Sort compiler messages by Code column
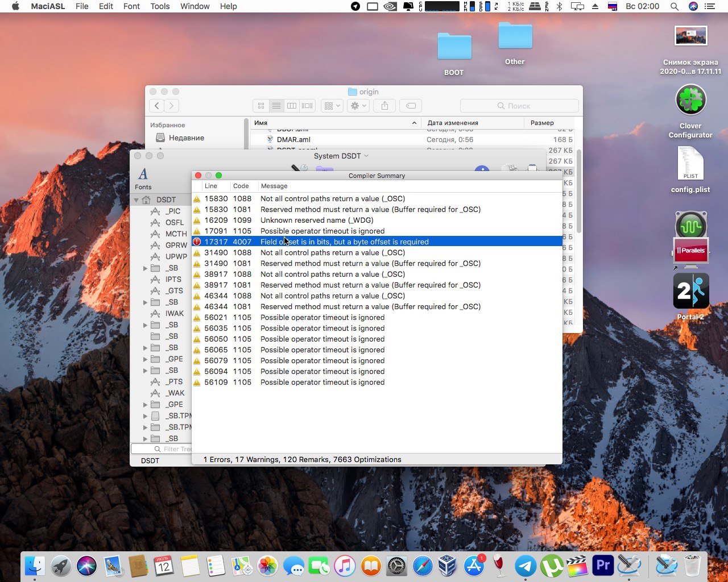The height and width of the screenshot is (582, 728). tap(241, 186)
